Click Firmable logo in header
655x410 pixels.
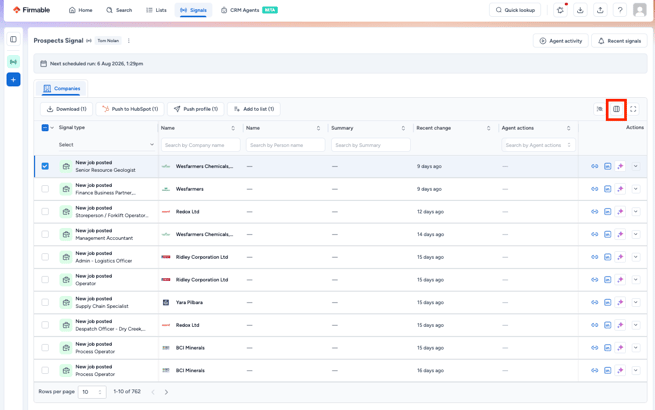pos(31,10)
